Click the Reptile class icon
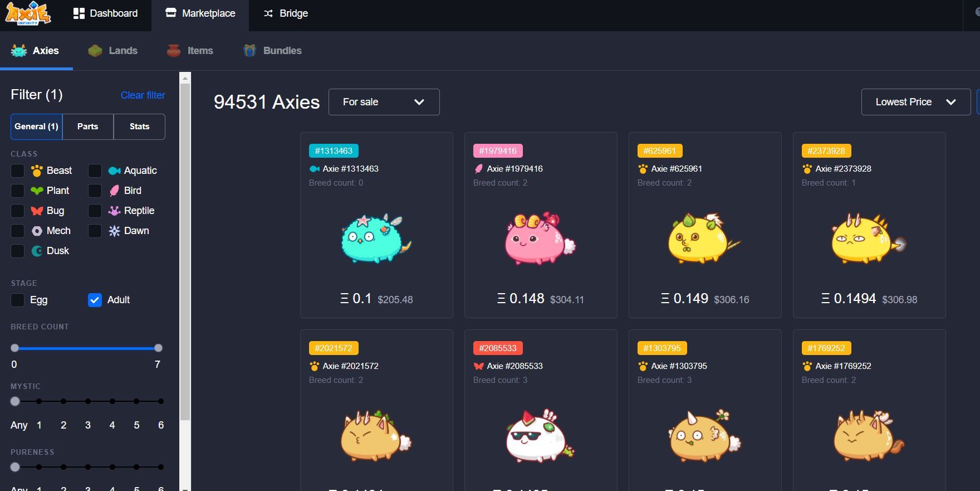The width and height of the screenshot is (980, 491). [114, 211]
